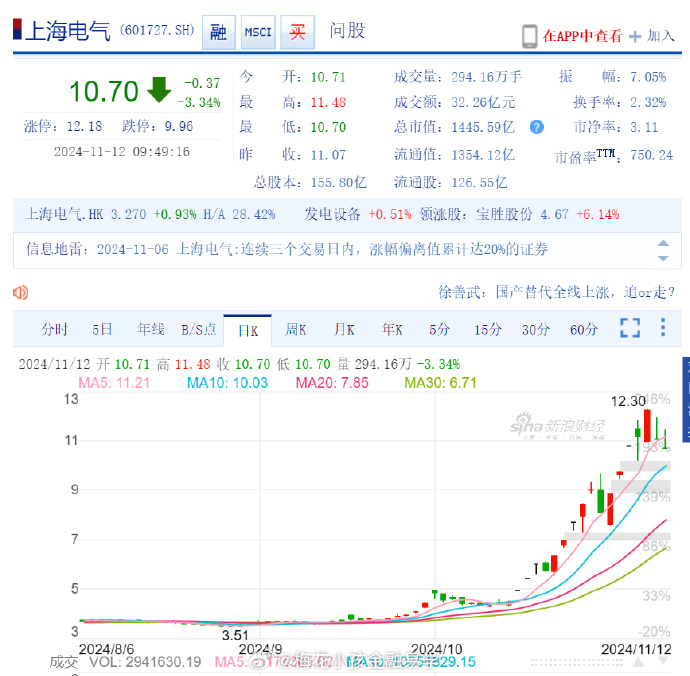The height and width of the screenshot is (676, 690).
Task: Click the plus icon next to 加入
Action: tap(635, 37)
